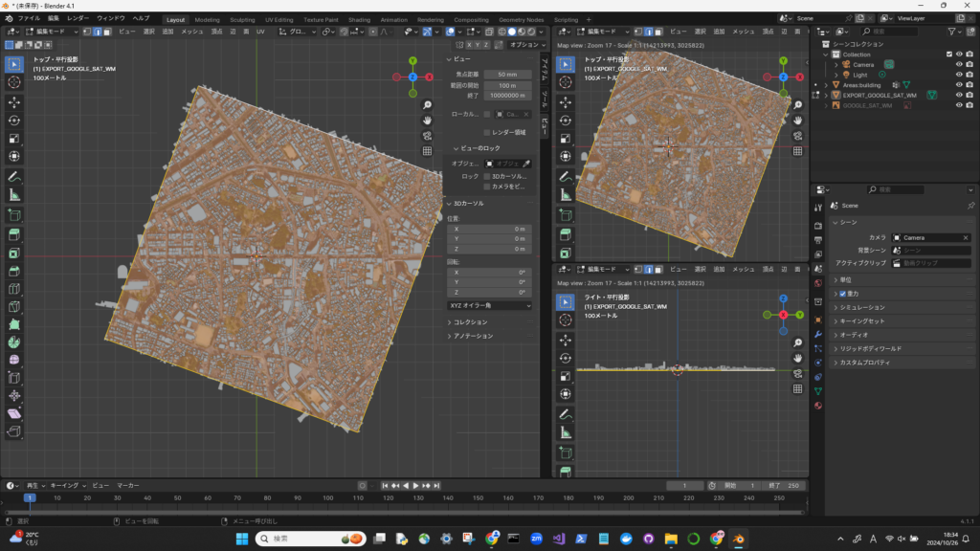Select the Move tool in left toolbar
980x551 pixels.
[14, 101]
